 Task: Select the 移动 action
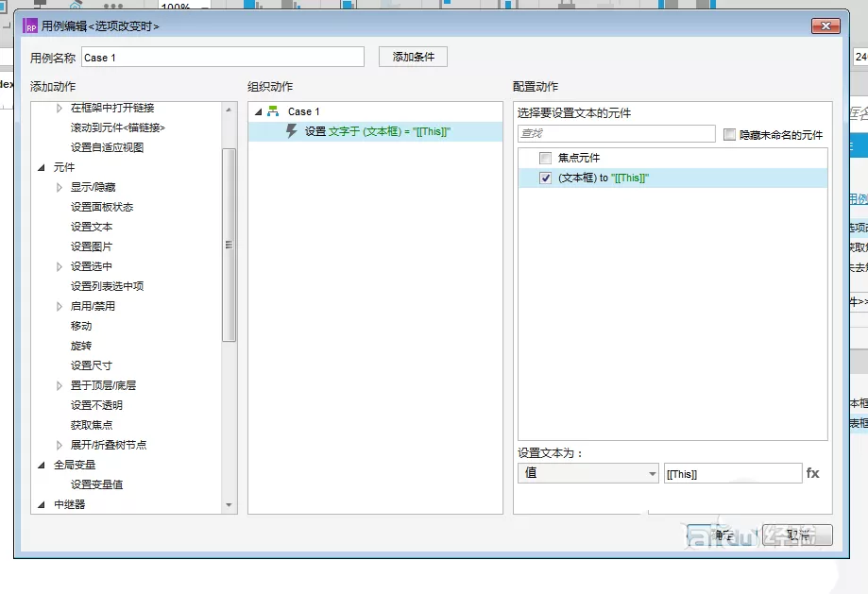(x=81, y=326)
